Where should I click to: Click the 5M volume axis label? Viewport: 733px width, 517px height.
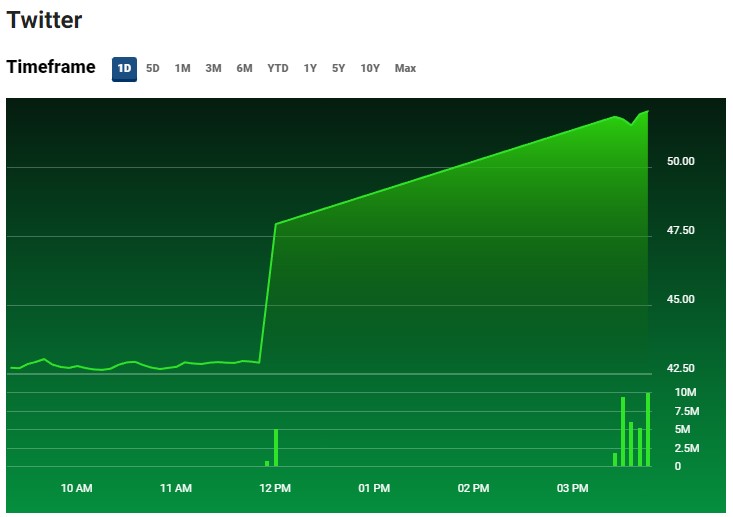point(683,429)
